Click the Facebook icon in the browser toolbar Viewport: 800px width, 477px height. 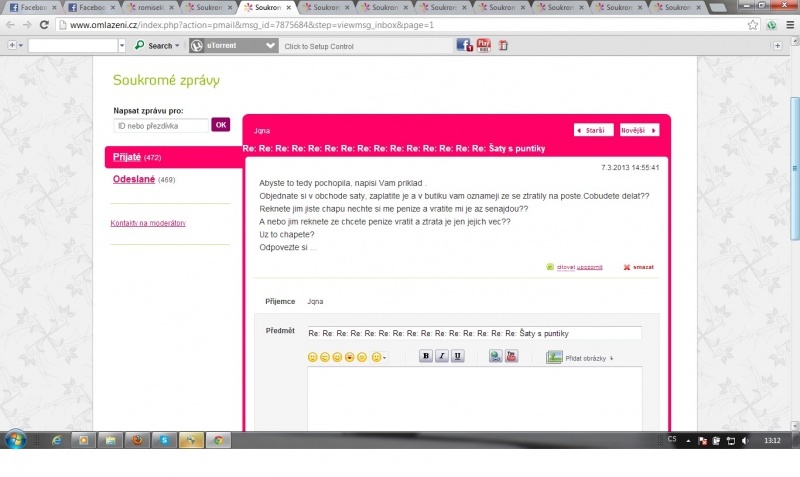464,46
